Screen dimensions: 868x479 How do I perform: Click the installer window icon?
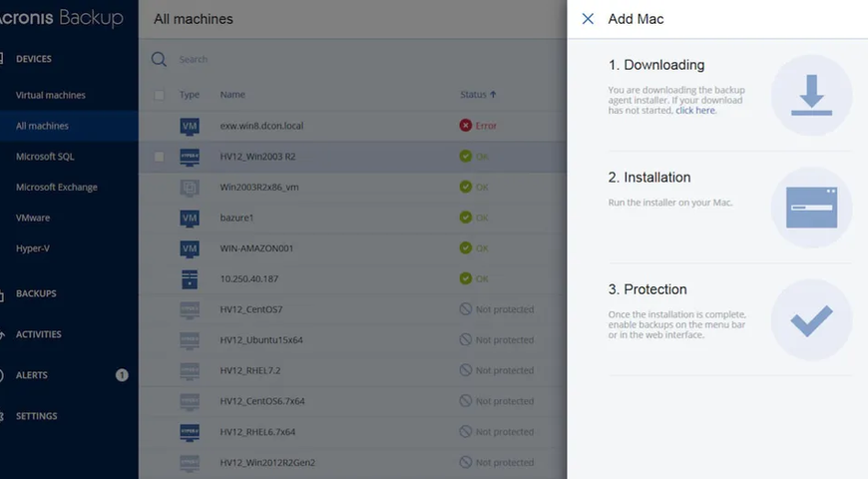click(x=811, y=208)
